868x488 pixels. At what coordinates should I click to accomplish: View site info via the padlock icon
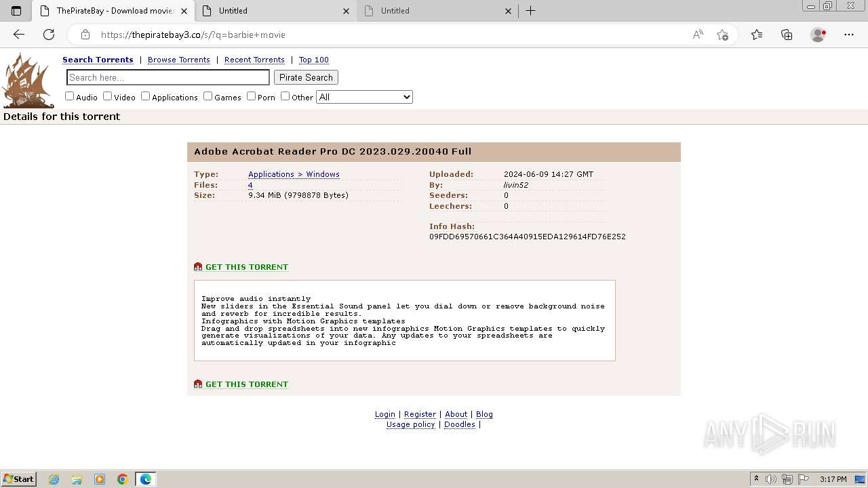coord(85,35)
